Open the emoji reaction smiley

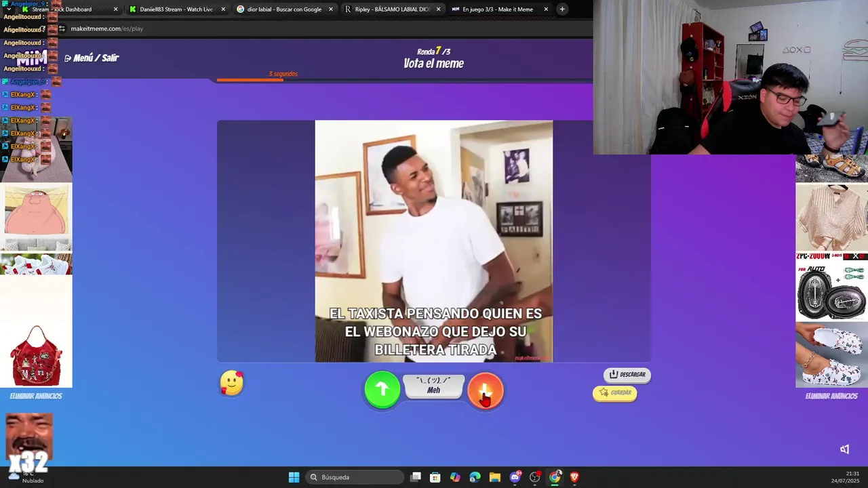point(232,383)
